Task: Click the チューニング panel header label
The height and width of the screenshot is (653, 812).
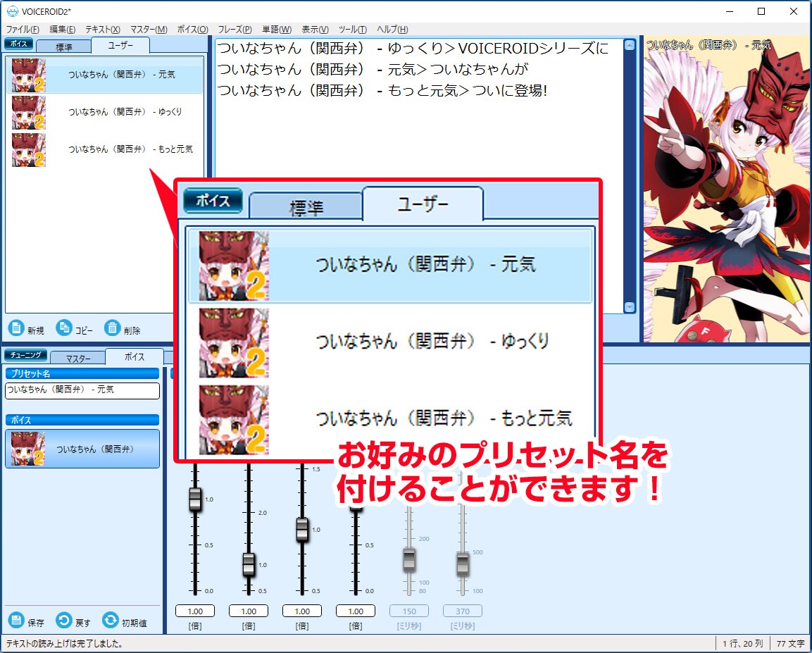Action: 25,355
